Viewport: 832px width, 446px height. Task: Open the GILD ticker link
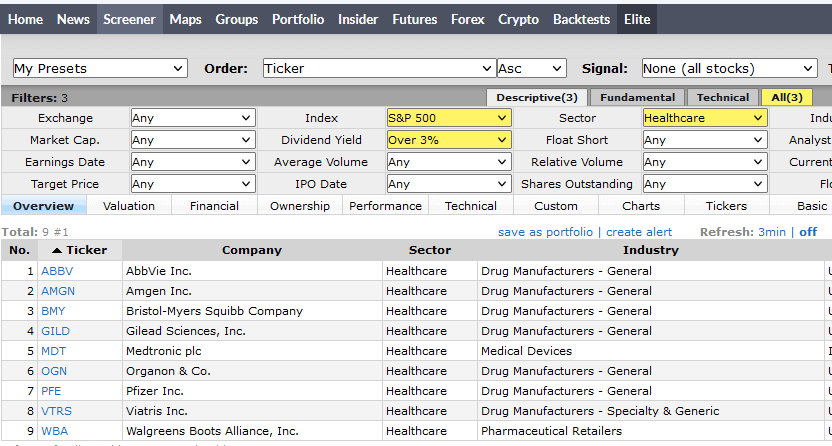pos(55,331)
